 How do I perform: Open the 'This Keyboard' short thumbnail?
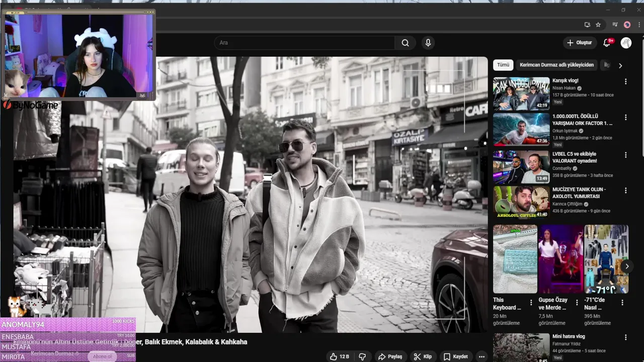pos(515,259)
